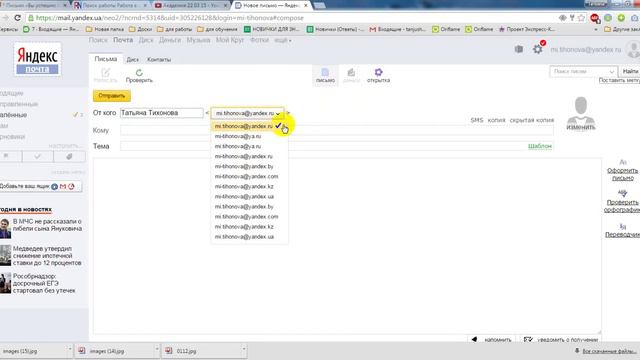Click the flag important filter button

coord(6,156)
